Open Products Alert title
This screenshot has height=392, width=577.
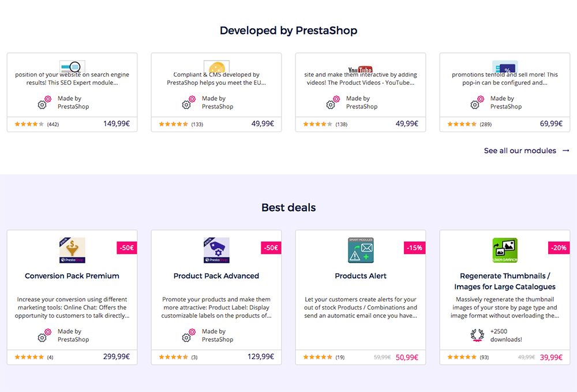click(361, 276)
